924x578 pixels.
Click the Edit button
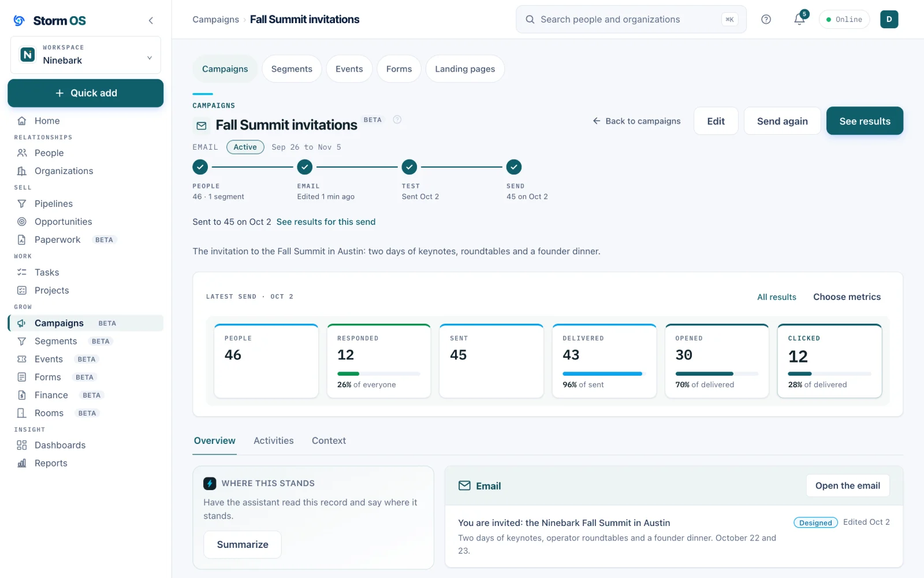tap(716, 121)
